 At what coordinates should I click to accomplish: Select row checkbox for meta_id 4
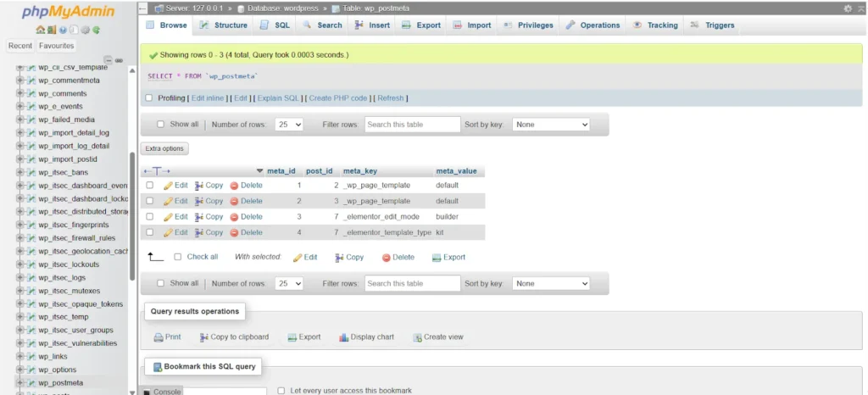149,232
